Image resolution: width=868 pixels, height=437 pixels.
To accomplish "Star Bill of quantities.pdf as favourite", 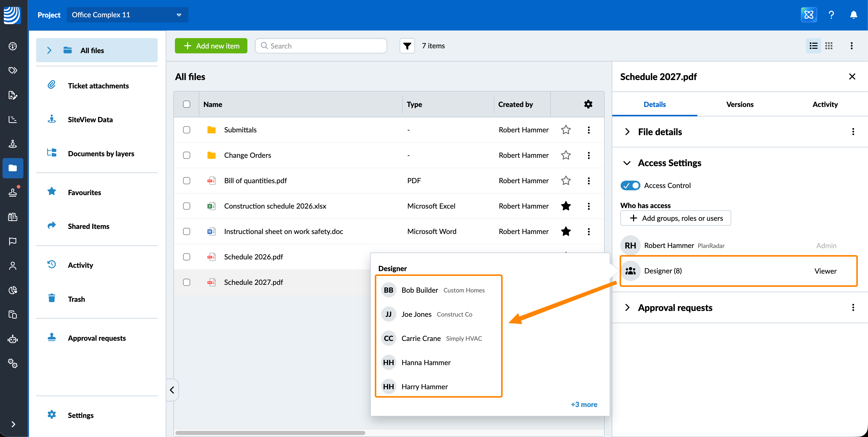I will click(x=566, y=181).
